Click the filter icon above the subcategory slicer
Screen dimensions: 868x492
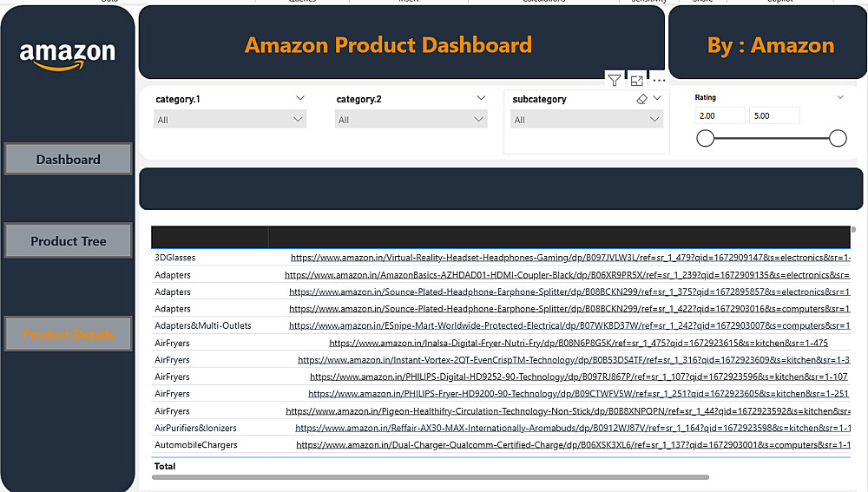(615, 81)
